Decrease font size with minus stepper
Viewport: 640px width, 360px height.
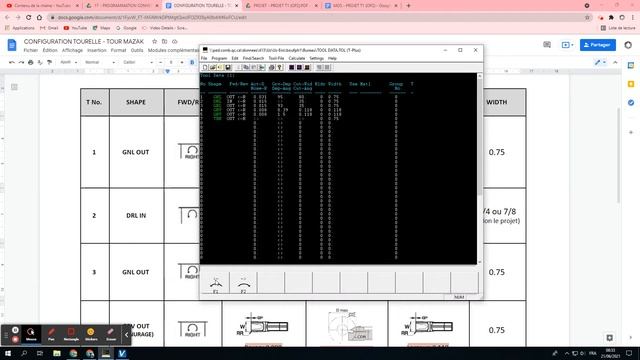click(160, 62)
